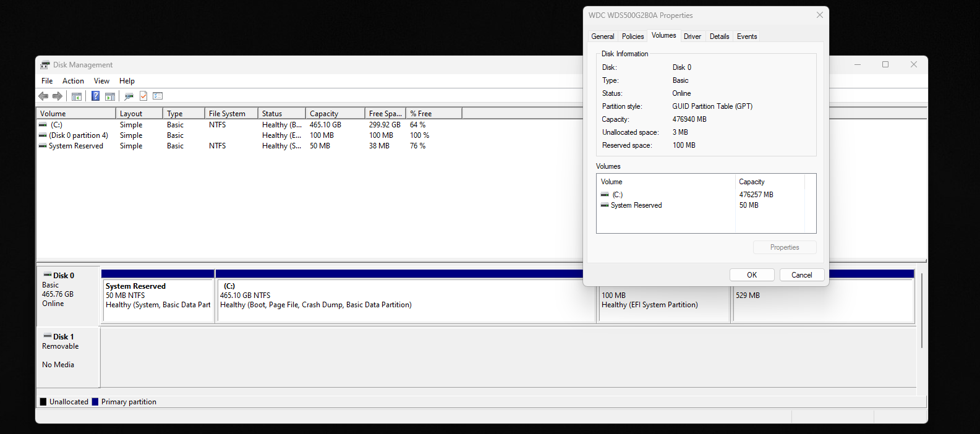
Task: Click the black Unallocated legend swatch
Action: pyautogui.click(x=43, y=402)
